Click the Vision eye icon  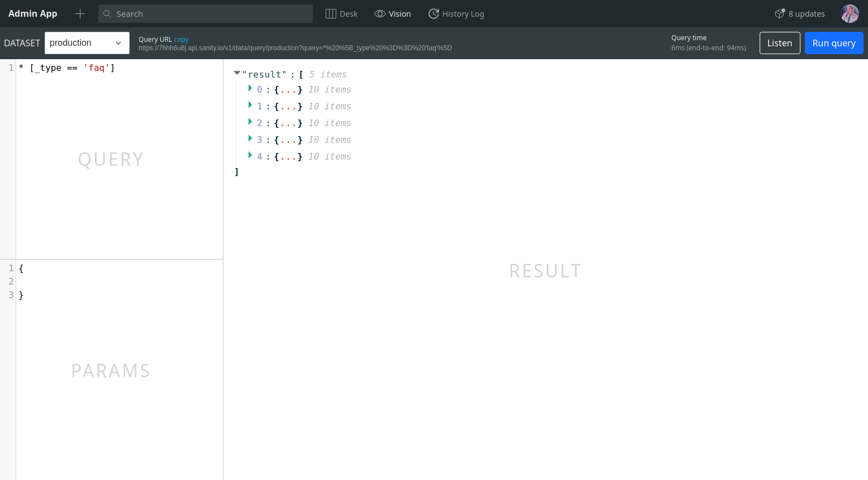point(380,14)
